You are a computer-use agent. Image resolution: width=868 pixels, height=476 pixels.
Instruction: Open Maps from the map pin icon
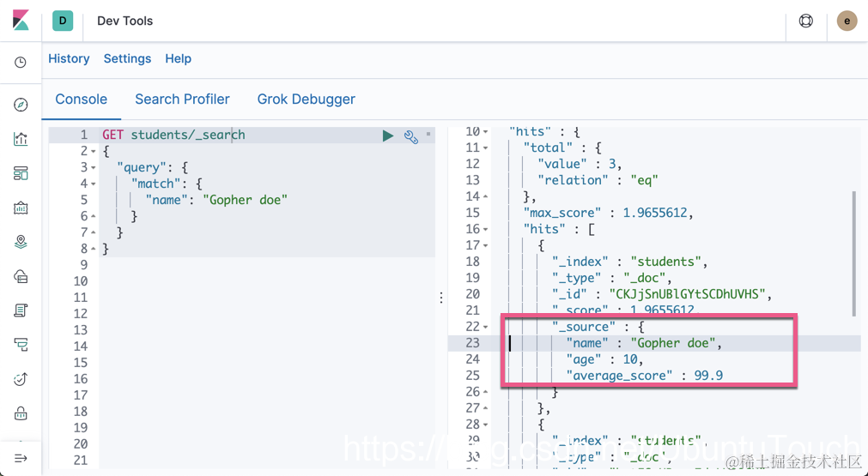pos(21,242)
